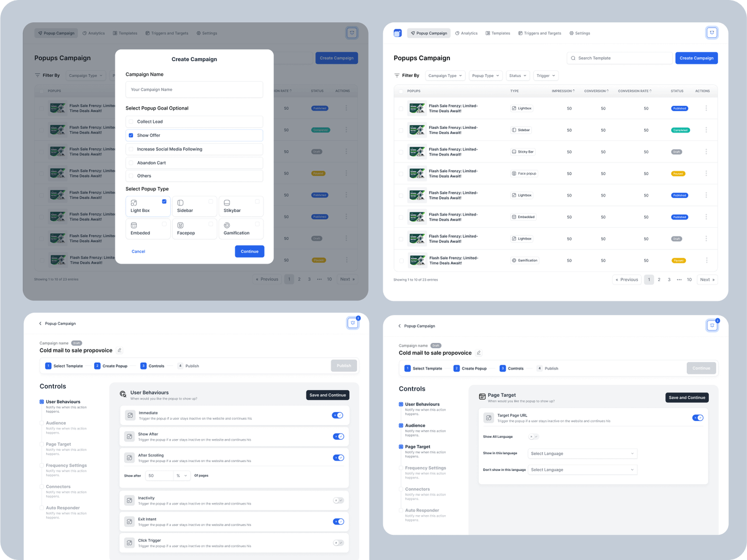This screenshot has height=560, width=747.
Task: Open the Campaign Type filter dropdown
Action: tap(445, 76)
